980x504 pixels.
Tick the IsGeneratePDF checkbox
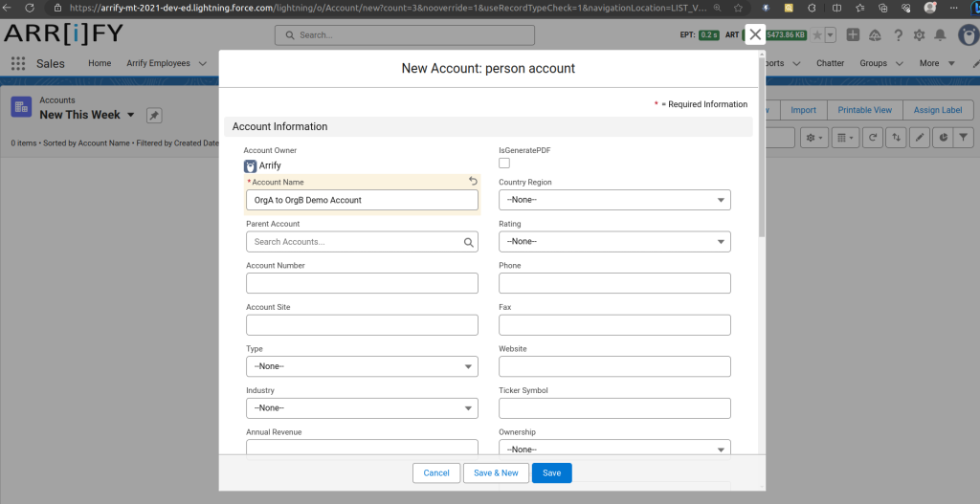click(504, 163)
